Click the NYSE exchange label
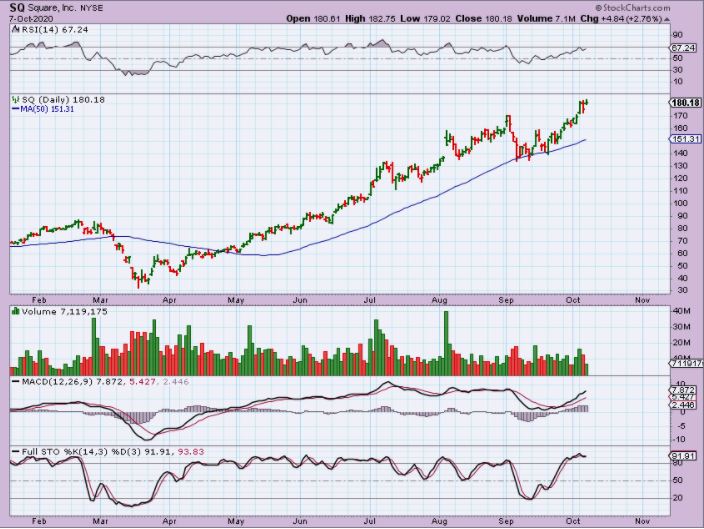Viewport: 704px width, 529px height. (x=91, y=8)
